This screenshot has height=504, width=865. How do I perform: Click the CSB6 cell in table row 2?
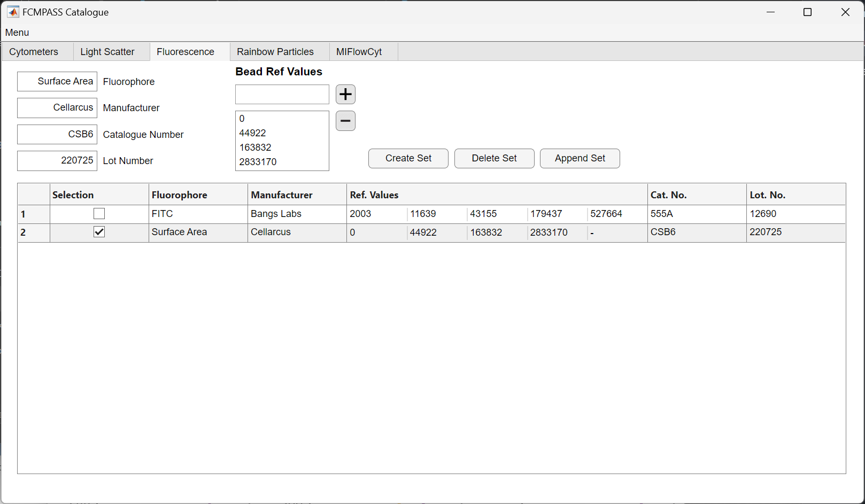697,232
